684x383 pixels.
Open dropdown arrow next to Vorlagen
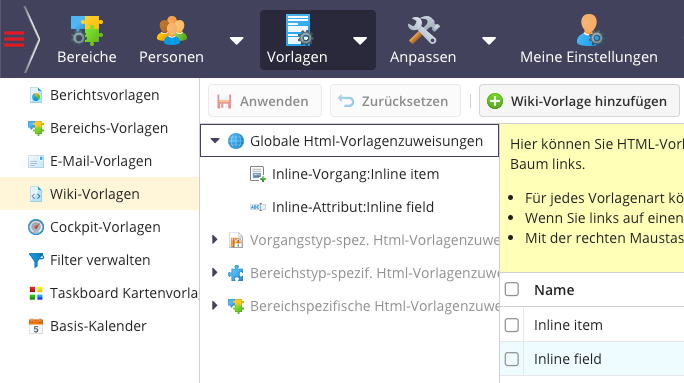(360, 41)
